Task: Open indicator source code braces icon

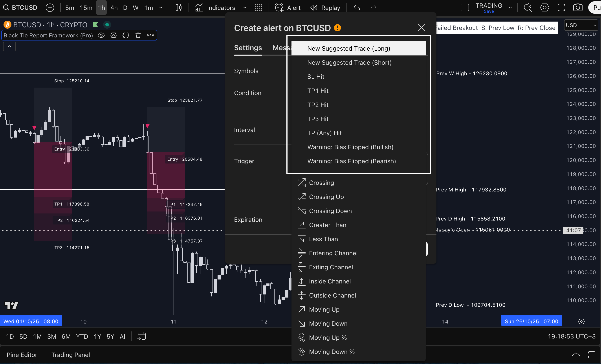Action: [x=126, y=35]
